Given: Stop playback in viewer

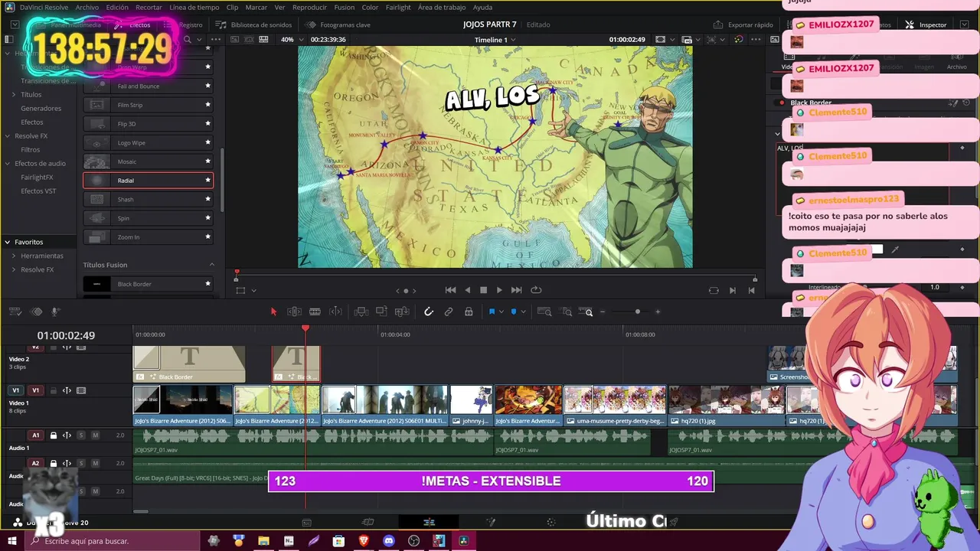Looking at the screenshot, I should 483,290.
